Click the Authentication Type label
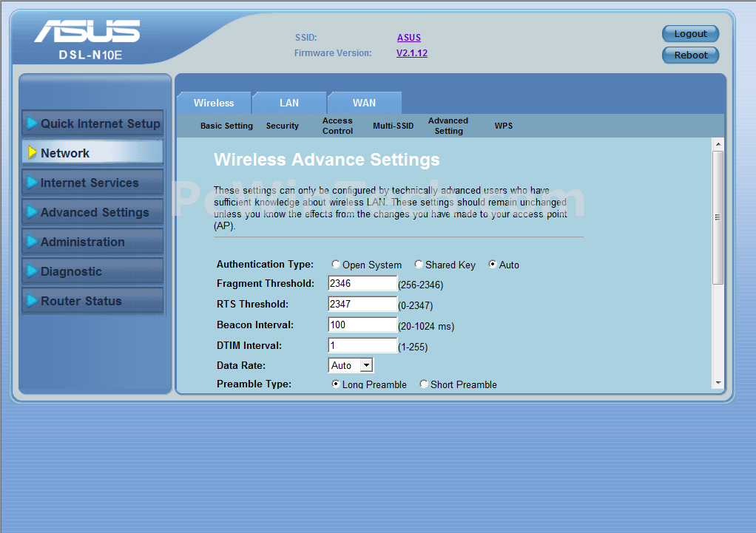The image size is (756, 533). 265,264
